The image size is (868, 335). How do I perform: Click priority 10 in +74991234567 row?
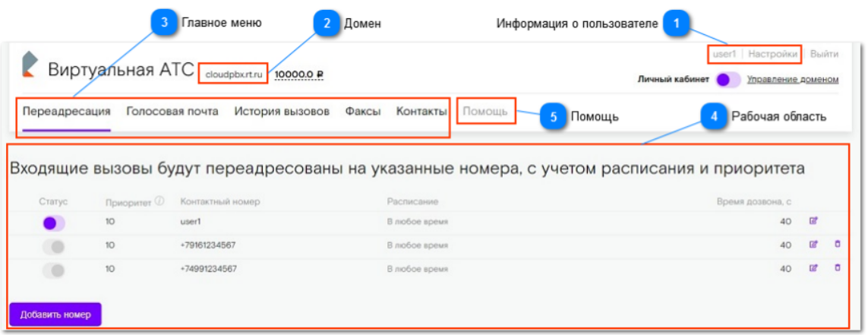coord(109,269)
